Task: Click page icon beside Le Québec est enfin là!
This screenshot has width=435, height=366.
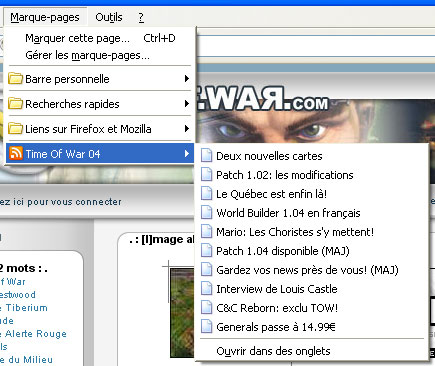Action: 207,194
